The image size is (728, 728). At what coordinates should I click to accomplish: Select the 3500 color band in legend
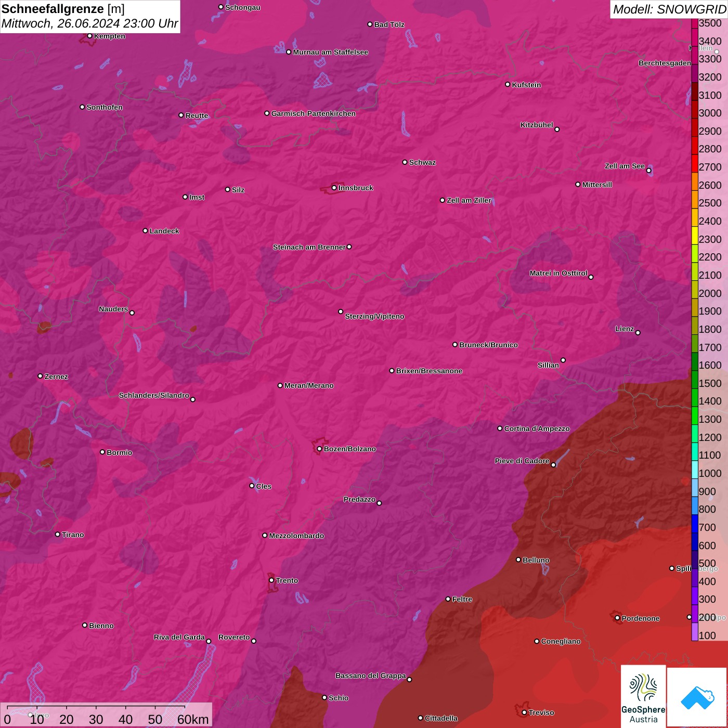pos(695,23)
